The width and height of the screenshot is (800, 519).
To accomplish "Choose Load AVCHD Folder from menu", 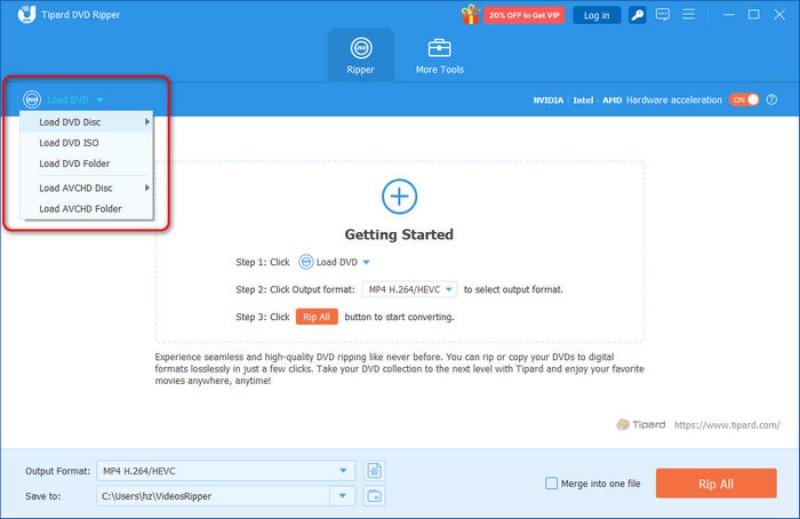I will (80, 209).
